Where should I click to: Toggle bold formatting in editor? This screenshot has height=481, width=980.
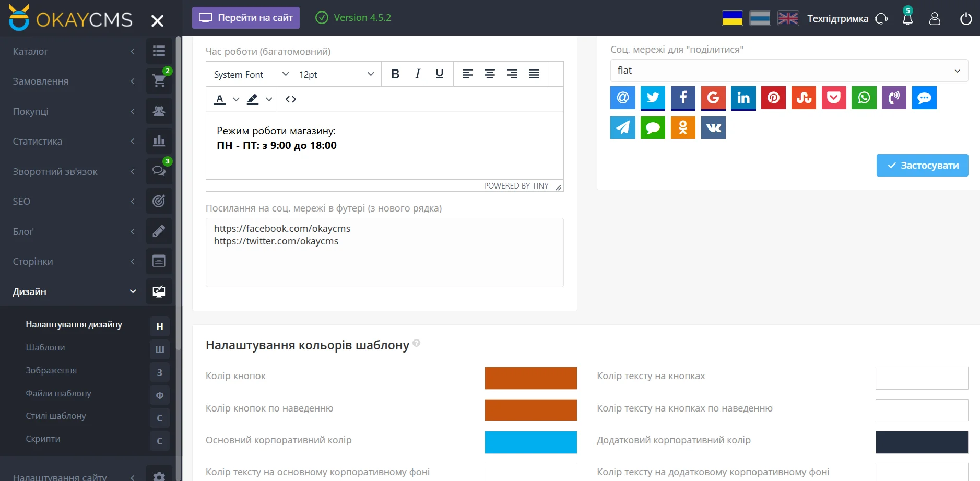point(395,74)
